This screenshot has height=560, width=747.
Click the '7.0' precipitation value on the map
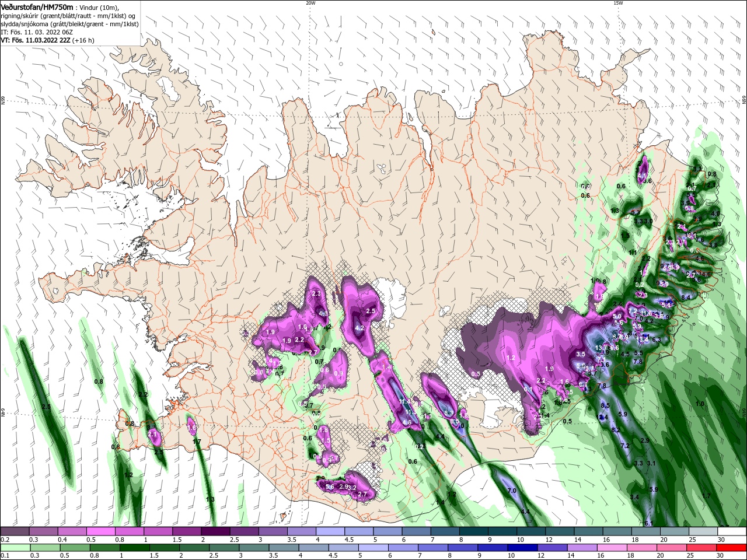coord(512,491)
